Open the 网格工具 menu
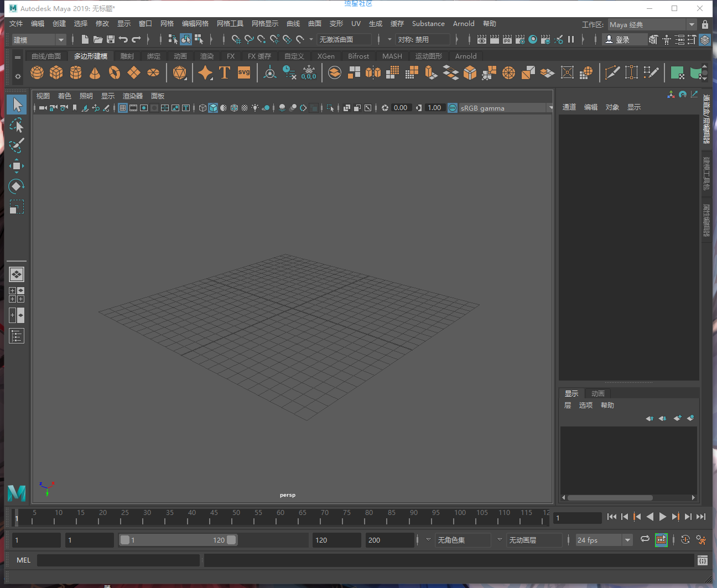Image resolution: width=717 pixels, height=588 pixels. 230,24
